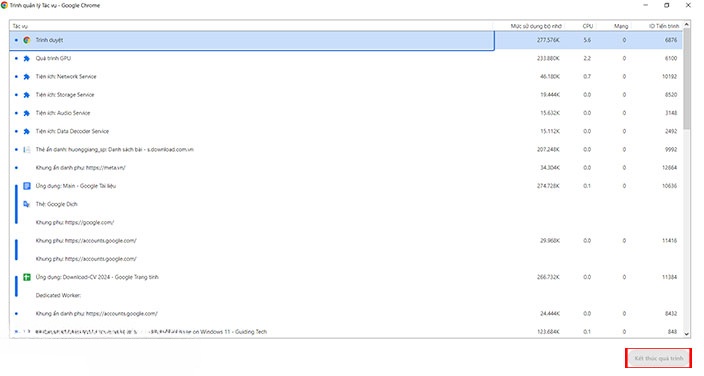Maximize the Task Manager window
Image resolution: width=704 pixels, height=376 pixels.
point(667,5)
